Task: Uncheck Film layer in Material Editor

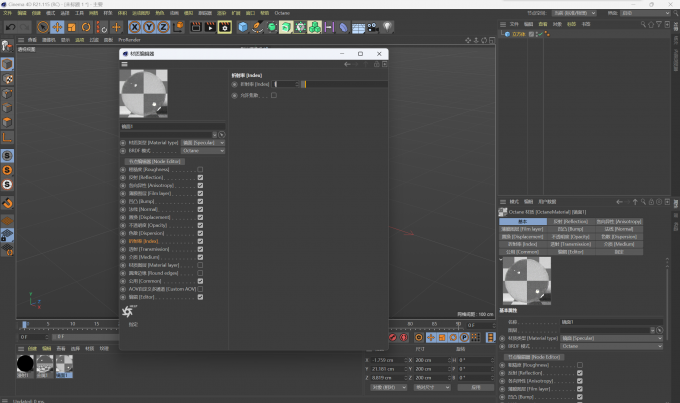Action: (200, 193)
